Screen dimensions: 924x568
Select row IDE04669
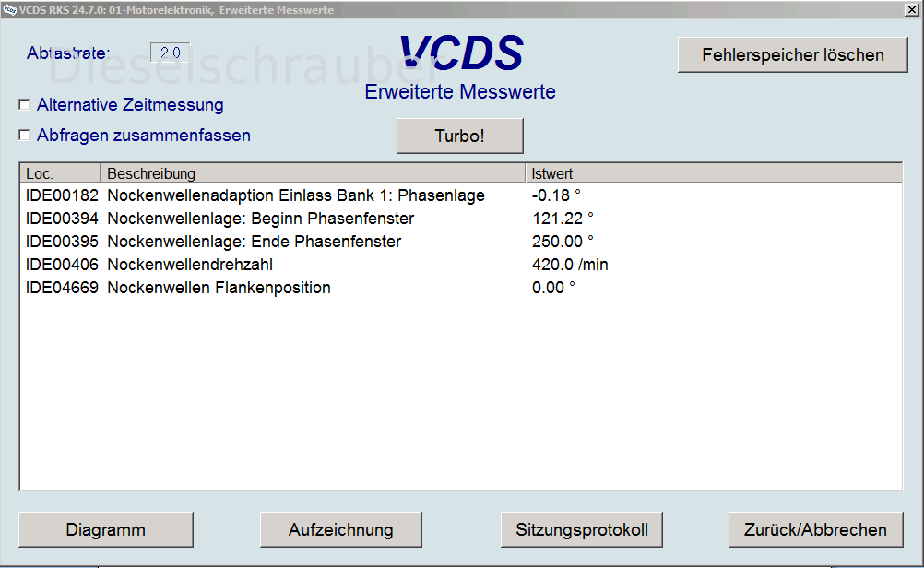tap(461, 288)
